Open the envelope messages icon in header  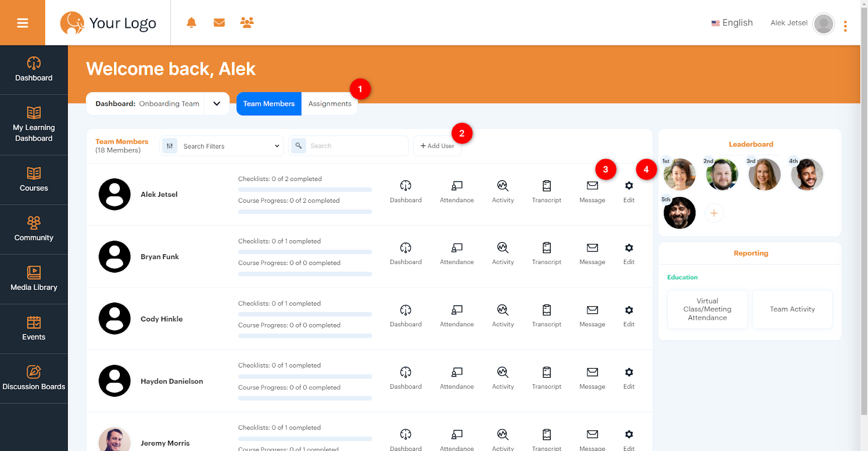[x=219, y=23]
